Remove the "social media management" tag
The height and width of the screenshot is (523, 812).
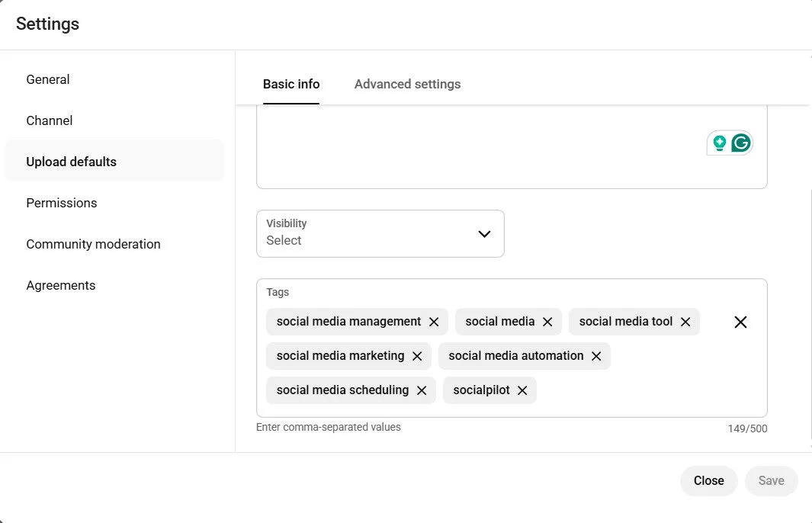433,322
